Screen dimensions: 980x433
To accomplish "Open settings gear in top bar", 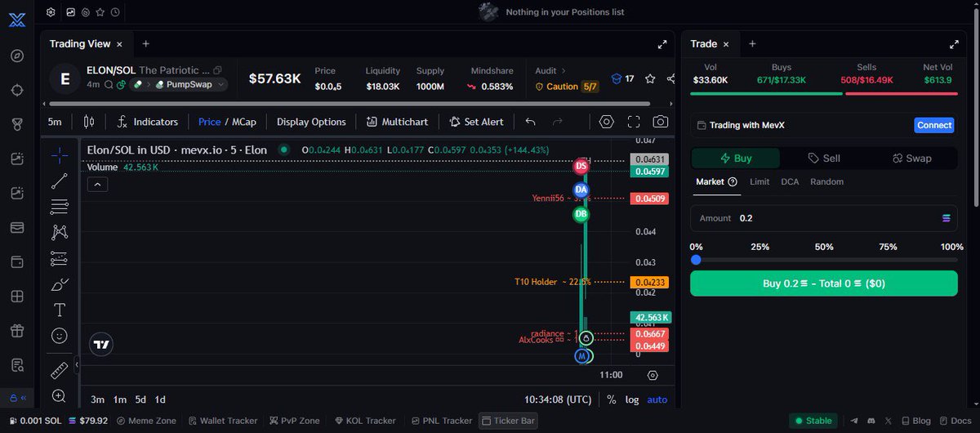I will tap(51, 12).
